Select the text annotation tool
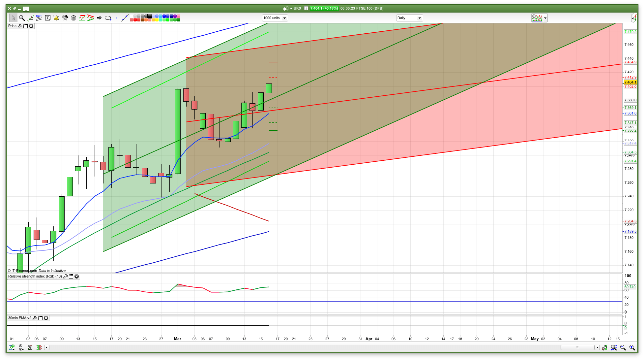 pos(48,18)
